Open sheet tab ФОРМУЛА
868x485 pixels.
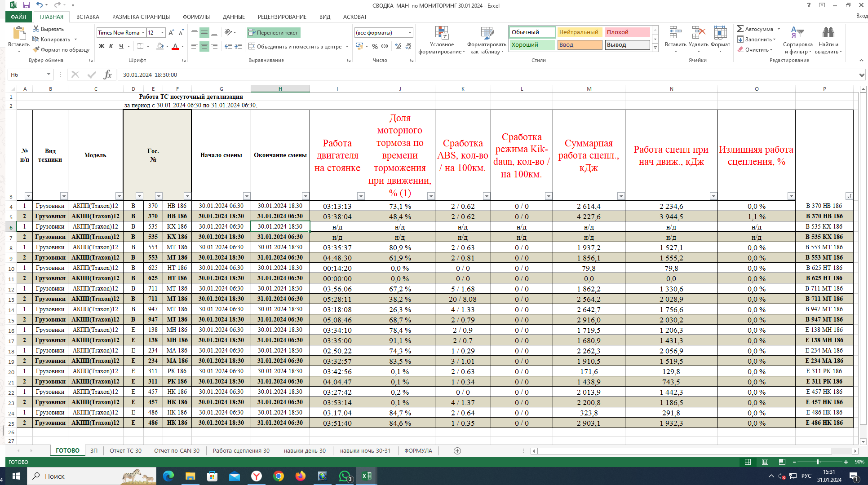418,450
